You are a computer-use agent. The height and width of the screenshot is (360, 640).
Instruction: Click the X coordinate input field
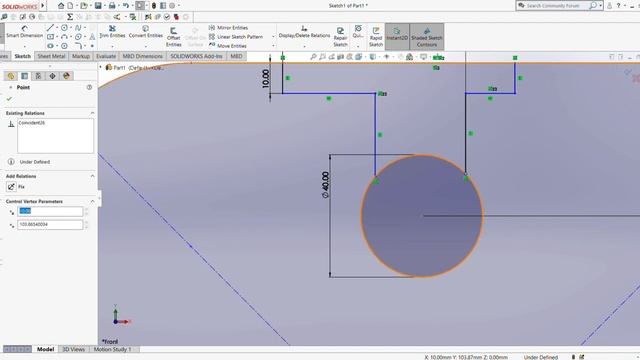click(50, 211)
